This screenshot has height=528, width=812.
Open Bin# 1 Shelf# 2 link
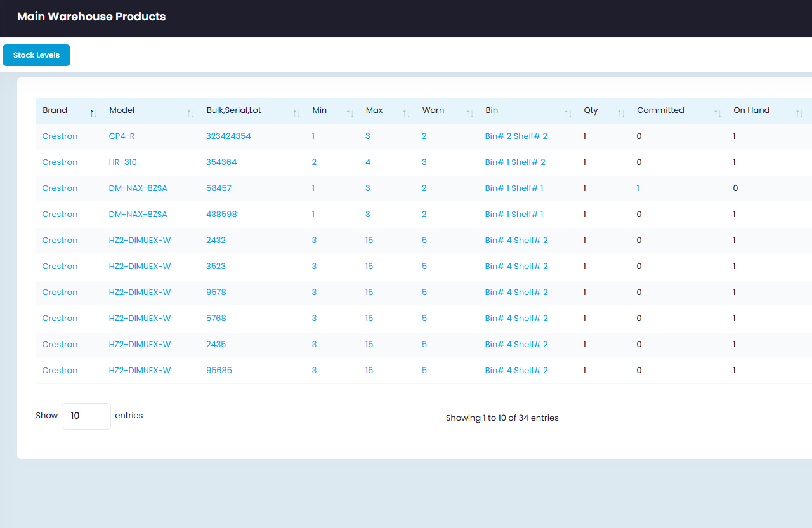[515, 162]
